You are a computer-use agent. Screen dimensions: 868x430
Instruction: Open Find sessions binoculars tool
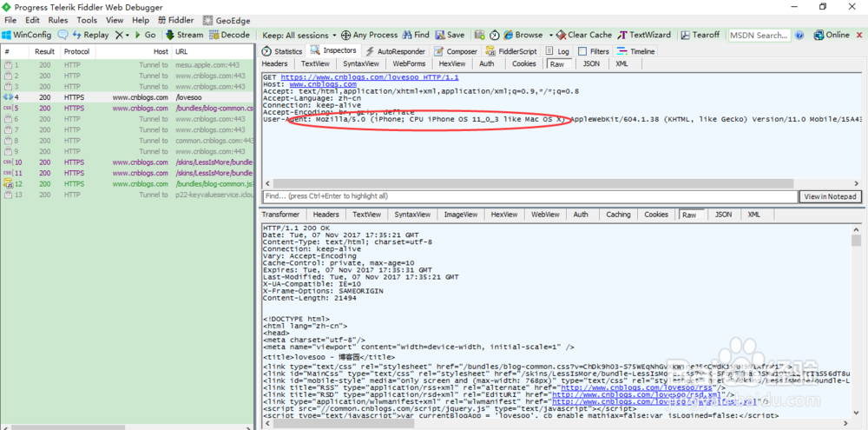tap(416, 35)
